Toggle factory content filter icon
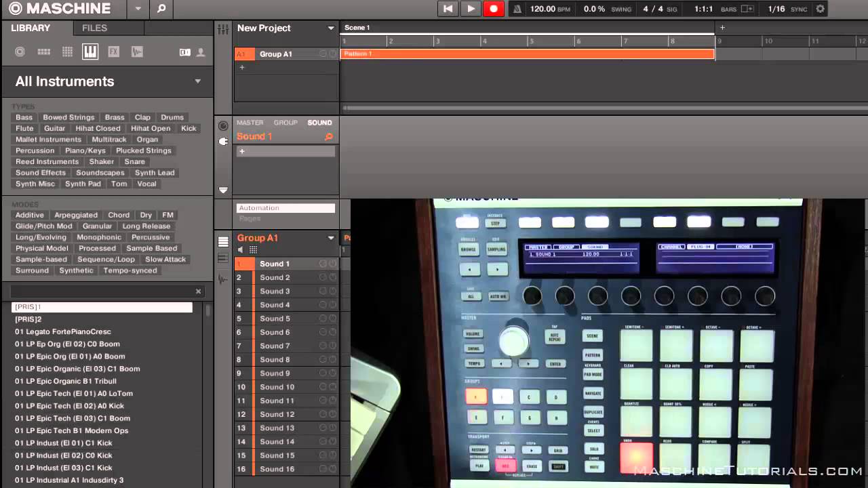 click(x=184, y=52)
